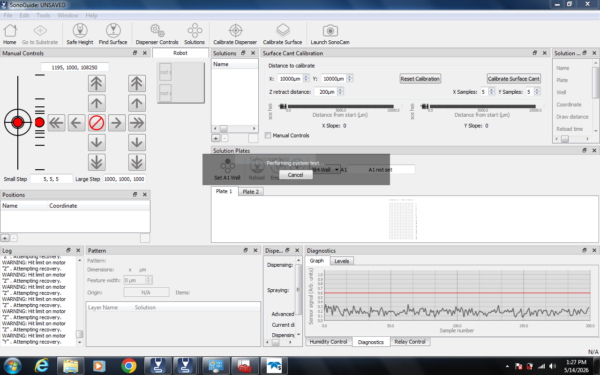The width and height of the screenshot is (600, 375).
Task: Click the double right arrow jog button
Action: (137, 123)
